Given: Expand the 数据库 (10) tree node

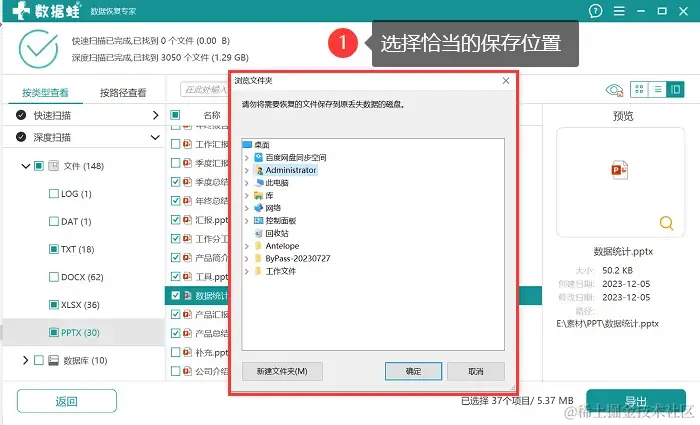Looking at the screenshot, I should 25,360.
